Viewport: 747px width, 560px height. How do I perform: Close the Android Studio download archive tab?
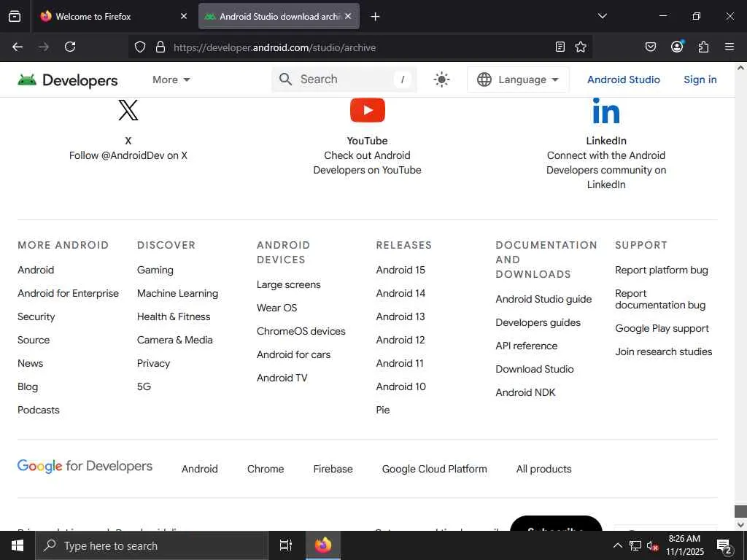pos(348,16)
